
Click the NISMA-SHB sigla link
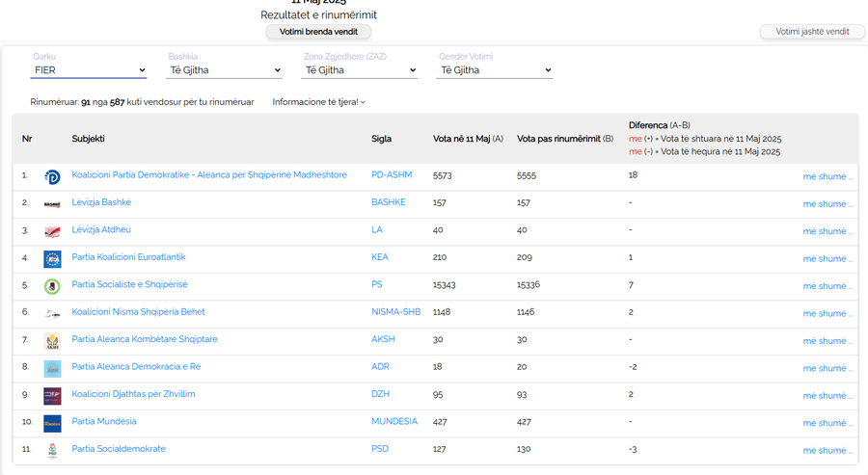tap(395, 312)
